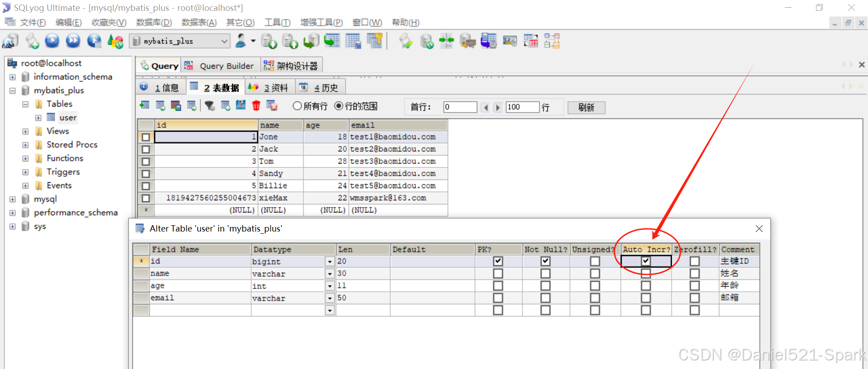
Task: Click the Len cell of the name field
Action: 363,274
